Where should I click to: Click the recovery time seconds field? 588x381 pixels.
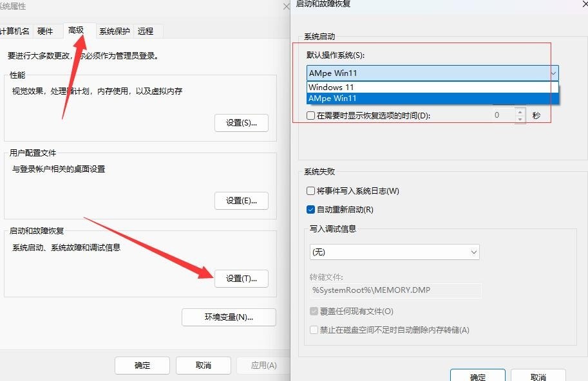coord(504,115)
